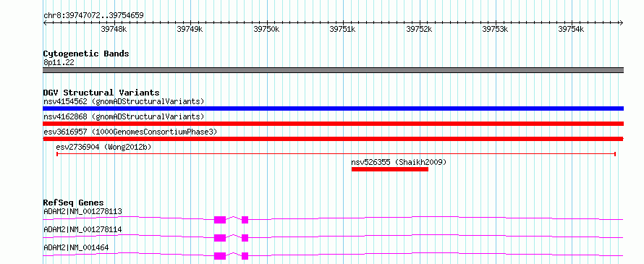Click the small exon of ADAM2 NM_001464

pos(245,256)
